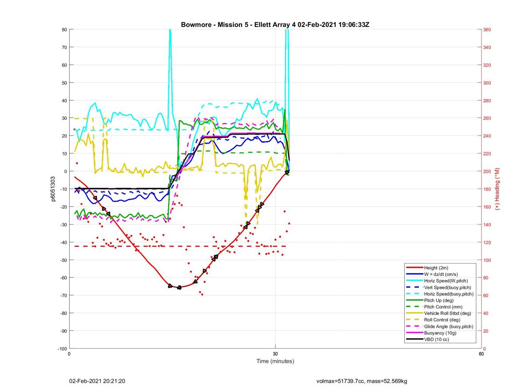Click the '02-Feb-2021 20:21:20' timestamp footer
The image size is (532, 392).
[97, 381]
